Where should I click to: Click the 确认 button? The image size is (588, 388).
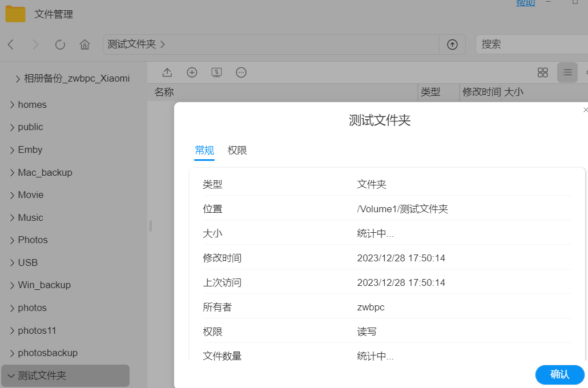559,374
